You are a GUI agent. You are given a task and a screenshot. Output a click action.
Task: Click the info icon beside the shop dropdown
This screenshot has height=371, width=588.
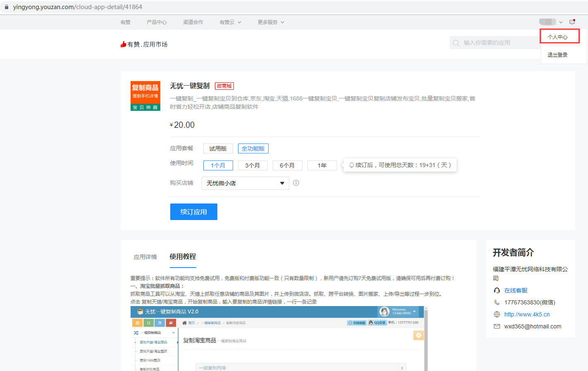tap(296, 183)
